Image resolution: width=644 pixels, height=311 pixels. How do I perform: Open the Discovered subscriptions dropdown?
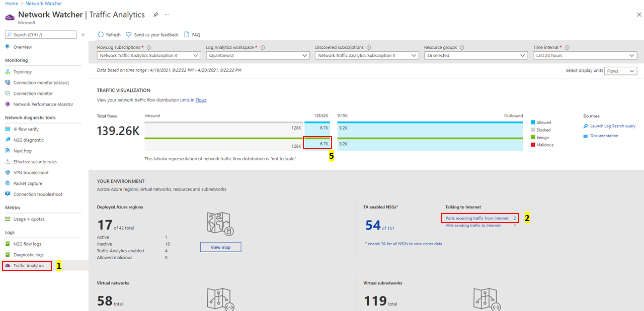pos(367,56)
